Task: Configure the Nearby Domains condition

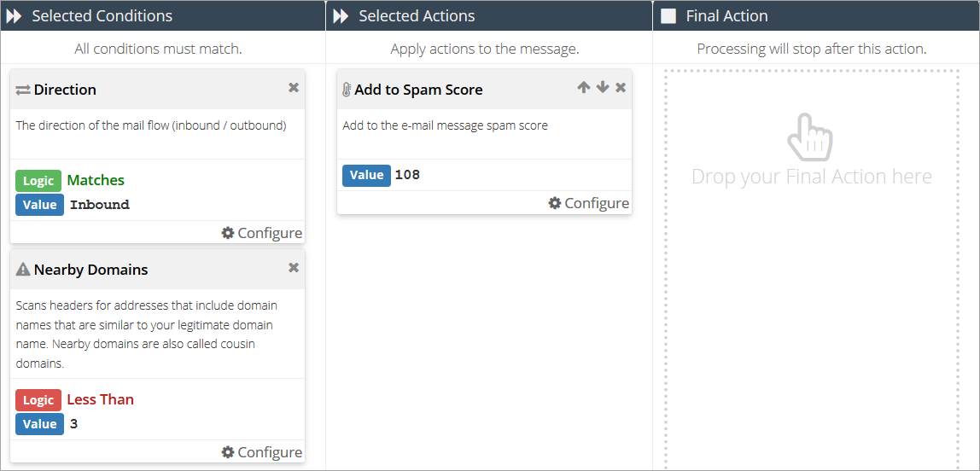Action: tap(261, 452)
